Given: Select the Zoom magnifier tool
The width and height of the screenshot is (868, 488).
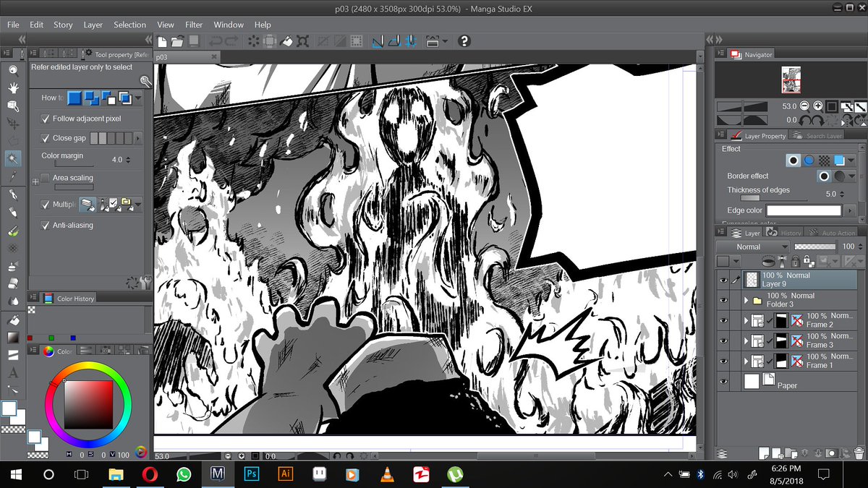Looking at the screenshot, I should click(x=13, y=69).
